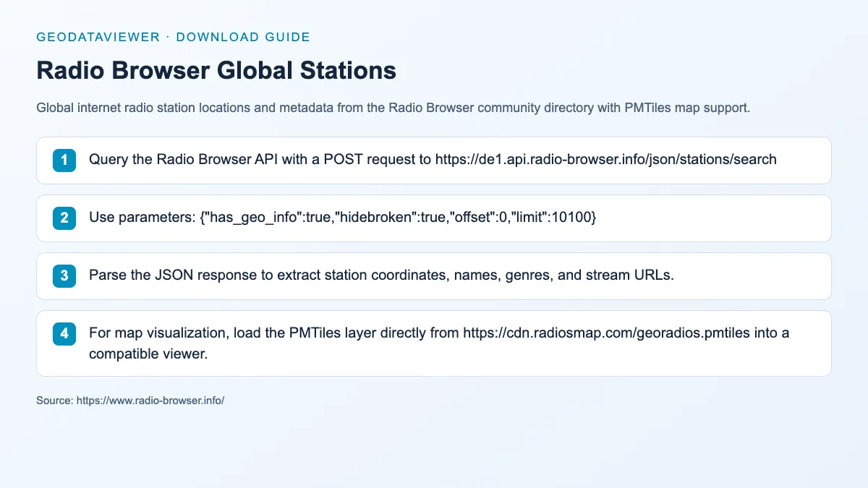
Task: Open the radio-browser.info source link
Action: (150, 400)
